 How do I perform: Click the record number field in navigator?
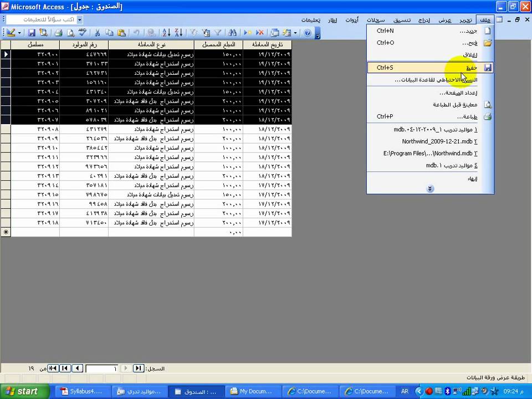[x=102, y=369]
